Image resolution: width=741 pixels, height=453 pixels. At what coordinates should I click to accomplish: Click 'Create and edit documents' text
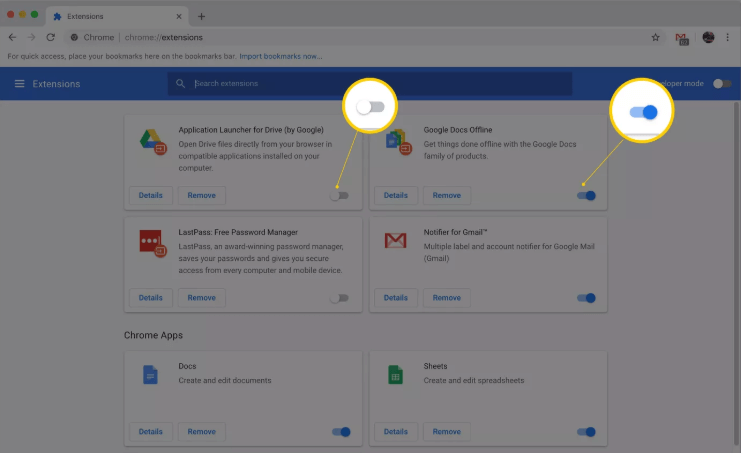225,380
